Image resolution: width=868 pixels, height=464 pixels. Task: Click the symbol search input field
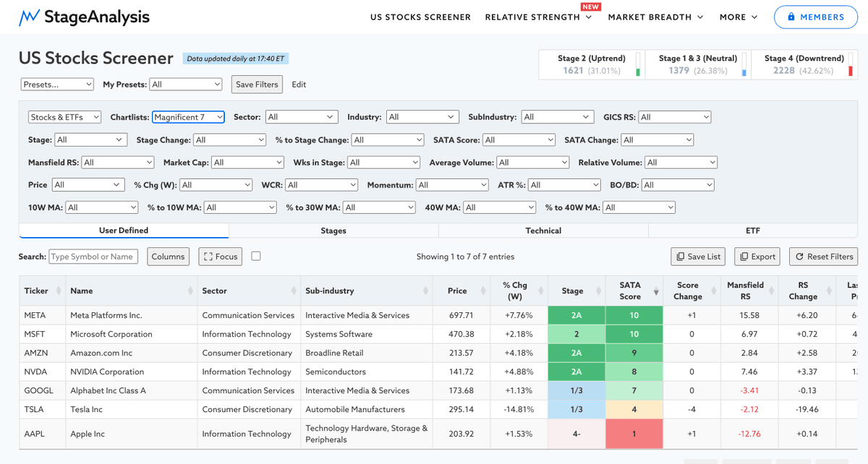[x=93, y=257]
